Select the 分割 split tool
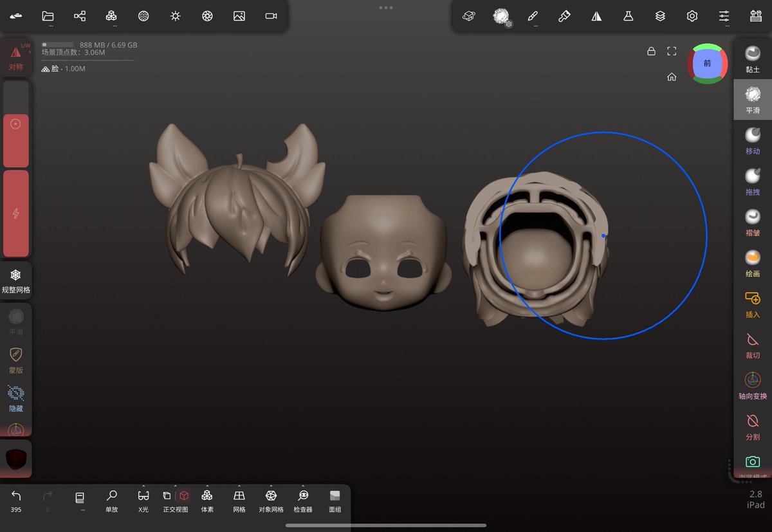 753,427
